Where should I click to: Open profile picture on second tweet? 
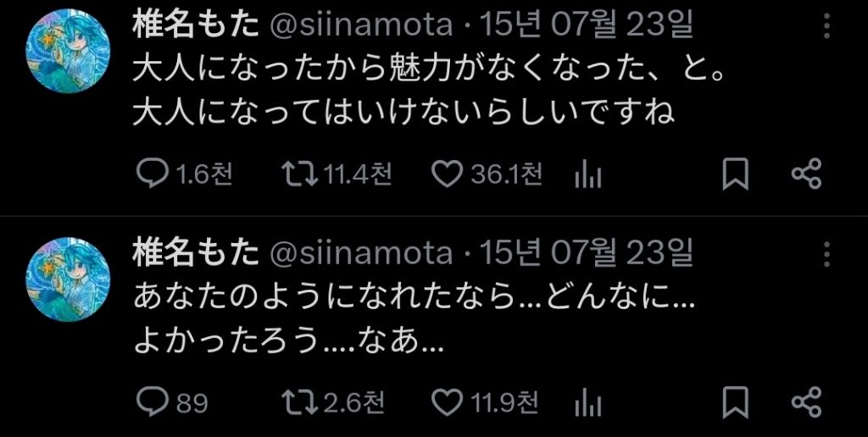[x=68, y=277]
